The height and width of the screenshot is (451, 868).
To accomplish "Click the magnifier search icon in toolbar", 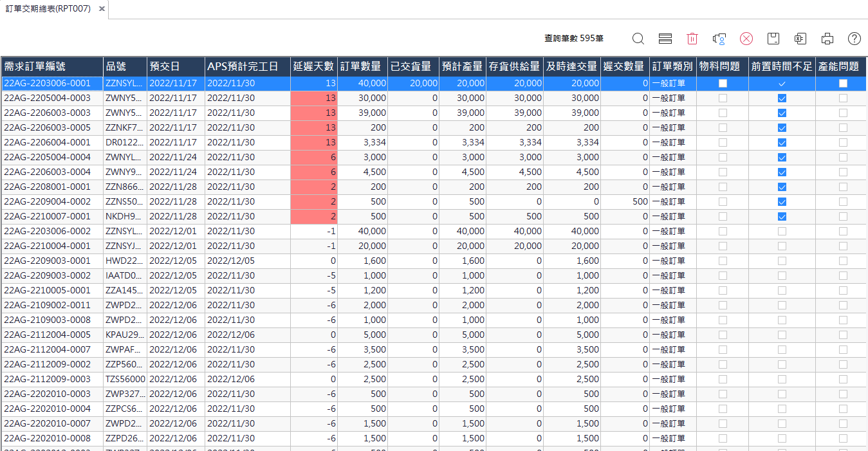I will 638,39.
